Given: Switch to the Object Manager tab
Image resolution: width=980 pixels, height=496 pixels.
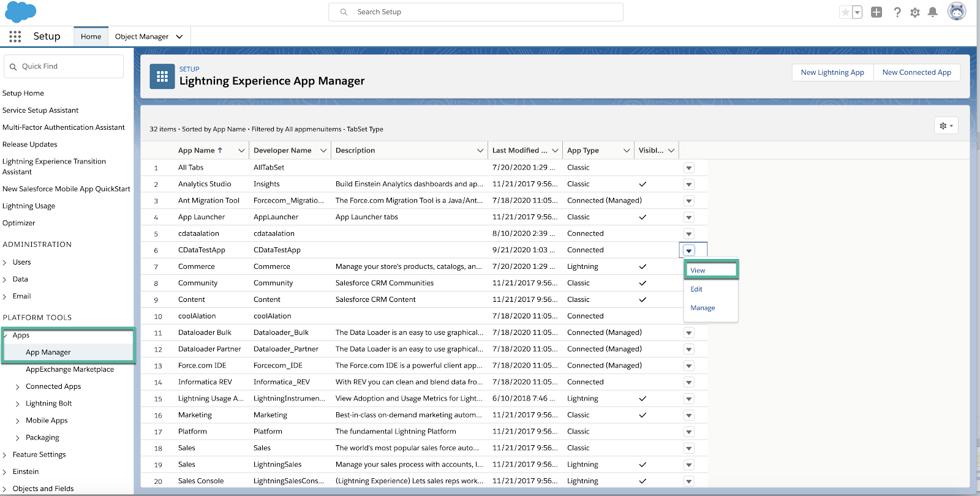Looking at the screenshot, I should point(141,37).
